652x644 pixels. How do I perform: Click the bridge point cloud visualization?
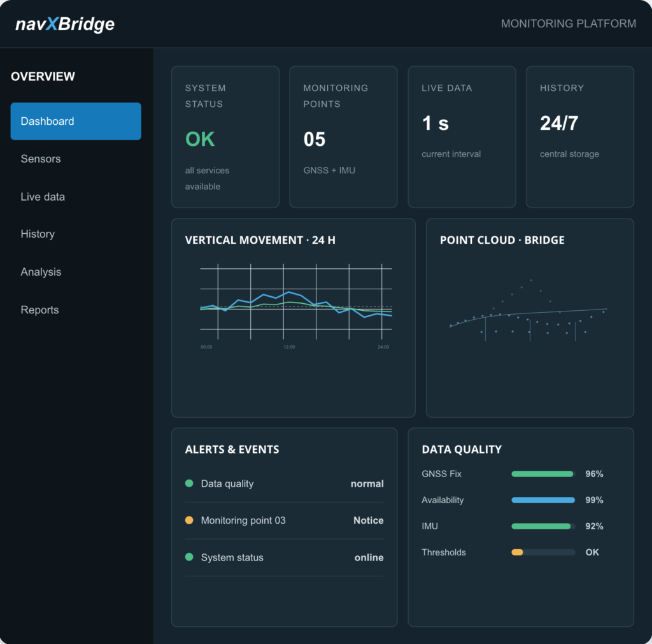point(528,310)
